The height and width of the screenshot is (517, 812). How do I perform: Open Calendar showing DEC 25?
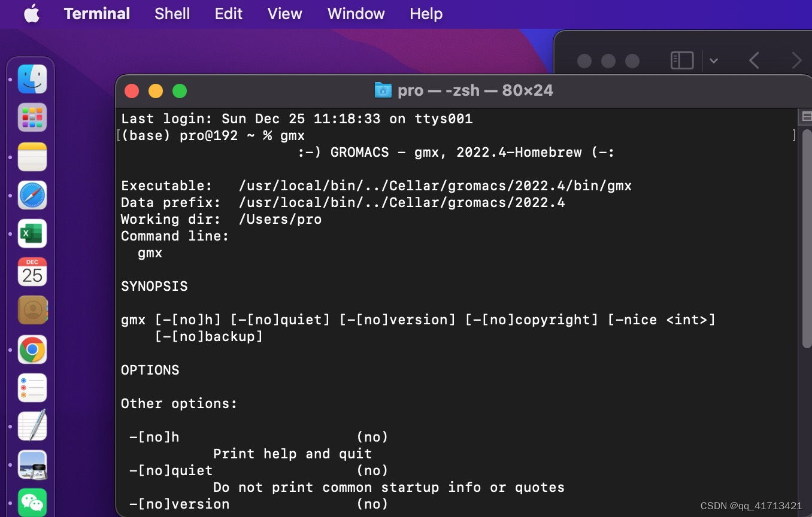tap(32, 272)
